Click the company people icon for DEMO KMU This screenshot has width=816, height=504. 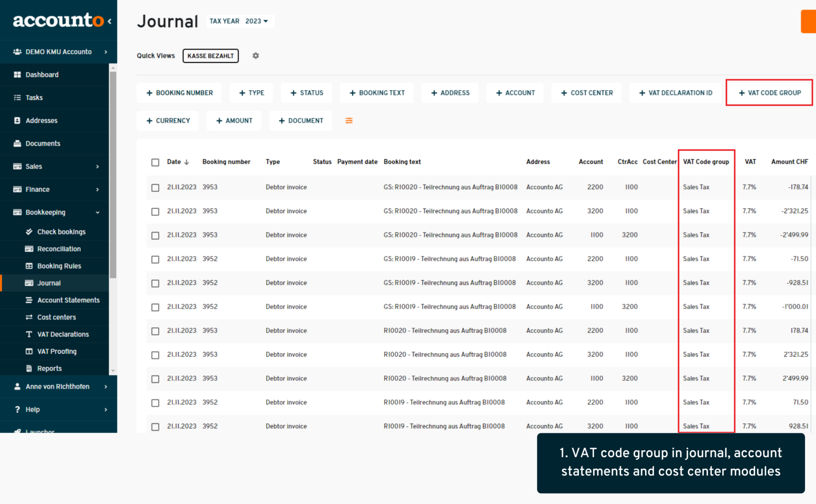point(17,52)
